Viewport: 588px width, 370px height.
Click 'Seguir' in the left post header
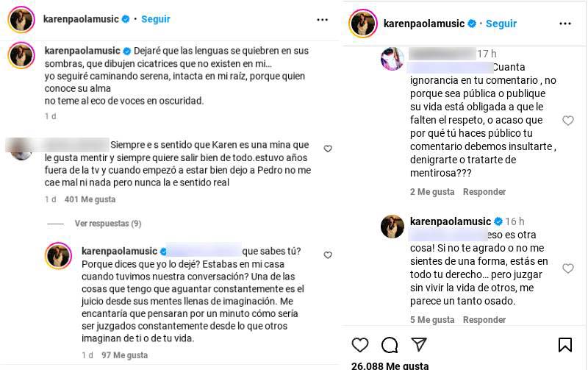click(x=155, y=19)
